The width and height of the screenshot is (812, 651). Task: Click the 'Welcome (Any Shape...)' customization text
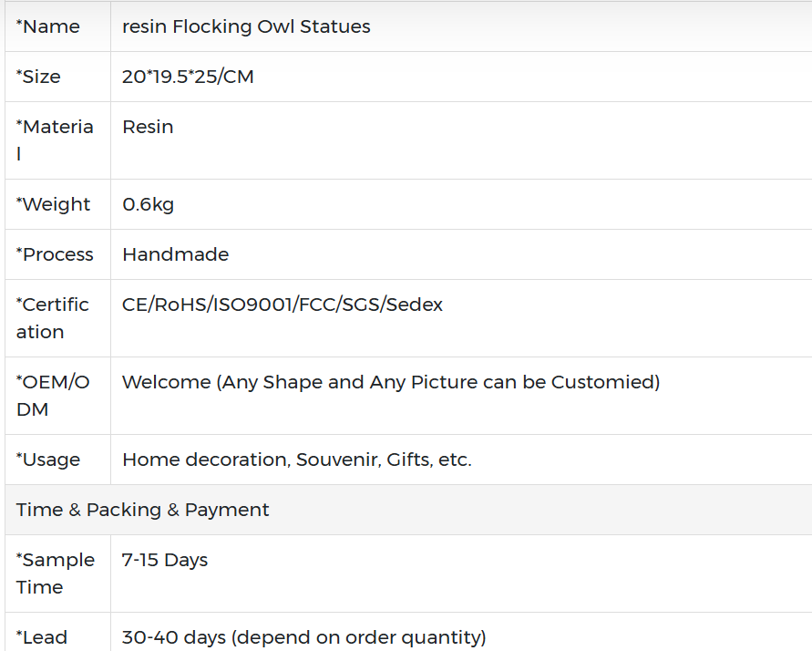[x=391, y=382]
